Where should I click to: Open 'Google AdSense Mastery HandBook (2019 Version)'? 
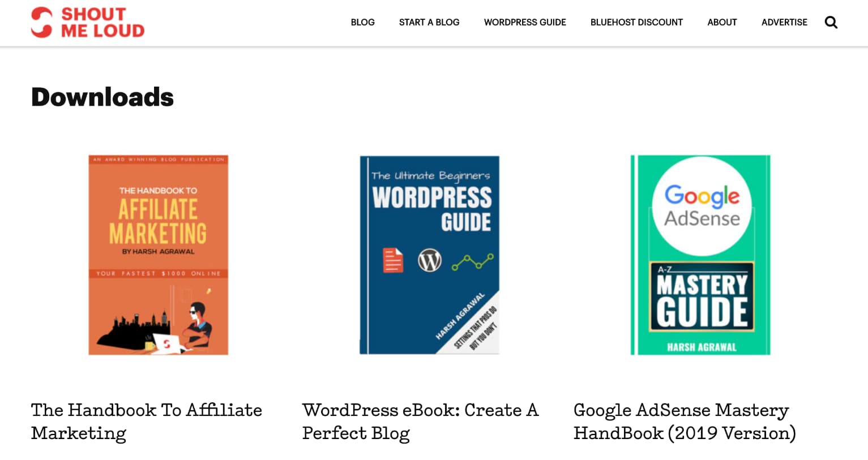tap(685, 422)
